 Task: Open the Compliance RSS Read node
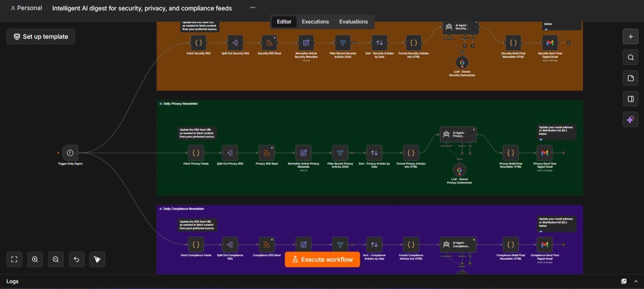[267, 244]
